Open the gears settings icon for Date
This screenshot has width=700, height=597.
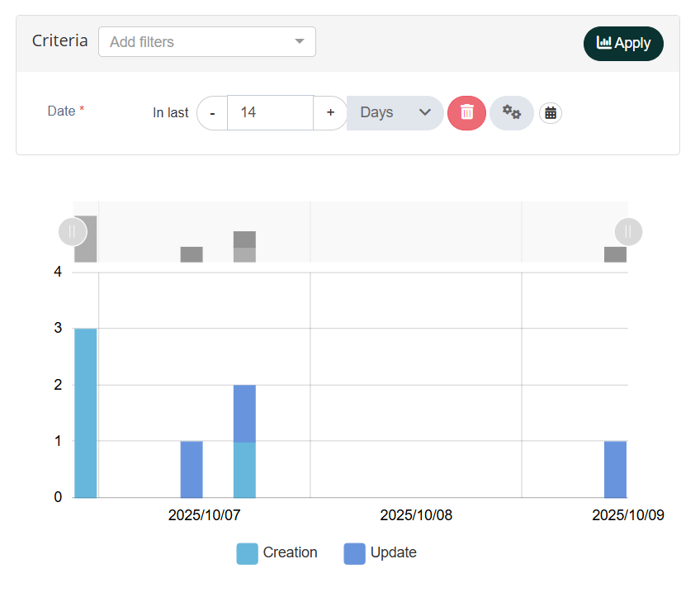pos(512,112)
